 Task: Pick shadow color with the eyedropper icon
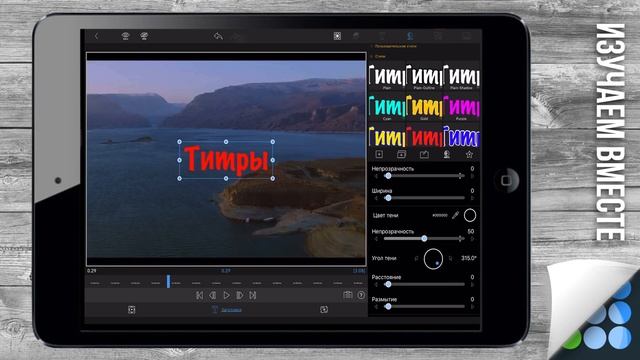click(x=456, y=215)
